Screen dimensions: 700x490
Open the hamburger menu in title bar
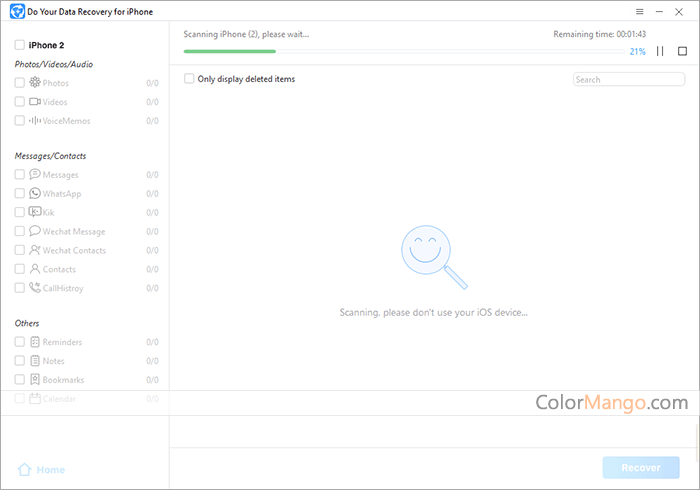[640, 12]
